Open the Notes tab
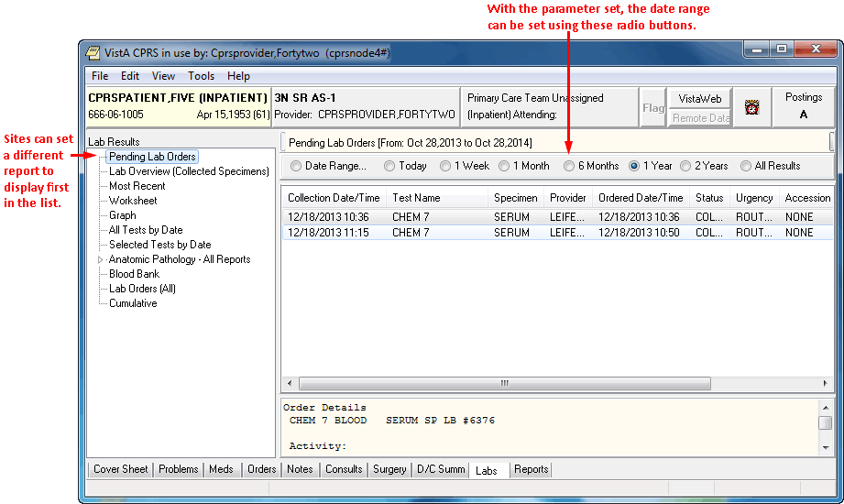Screen dimensions: 844x504 pos(300,469)
